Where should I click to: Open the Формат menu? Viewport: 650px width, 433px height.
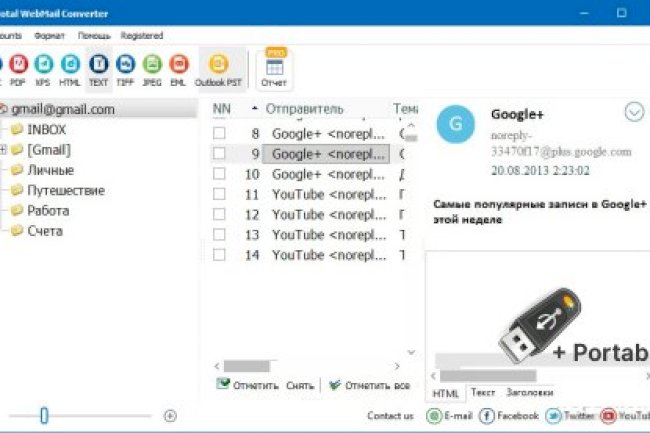click(x=49, y=35)
